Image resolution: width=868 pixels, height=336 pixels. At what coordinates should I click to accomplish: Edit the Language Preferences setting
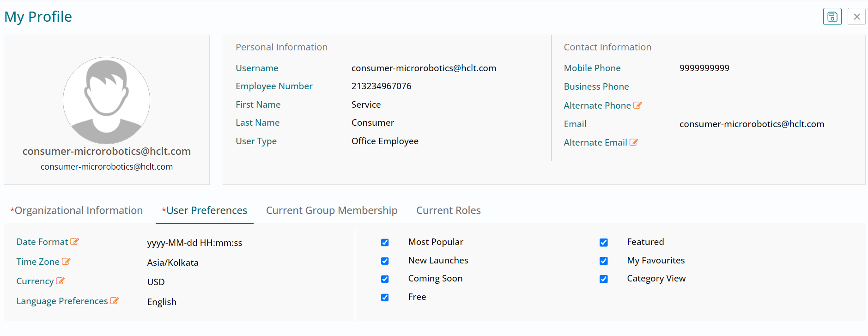[115, 301]
